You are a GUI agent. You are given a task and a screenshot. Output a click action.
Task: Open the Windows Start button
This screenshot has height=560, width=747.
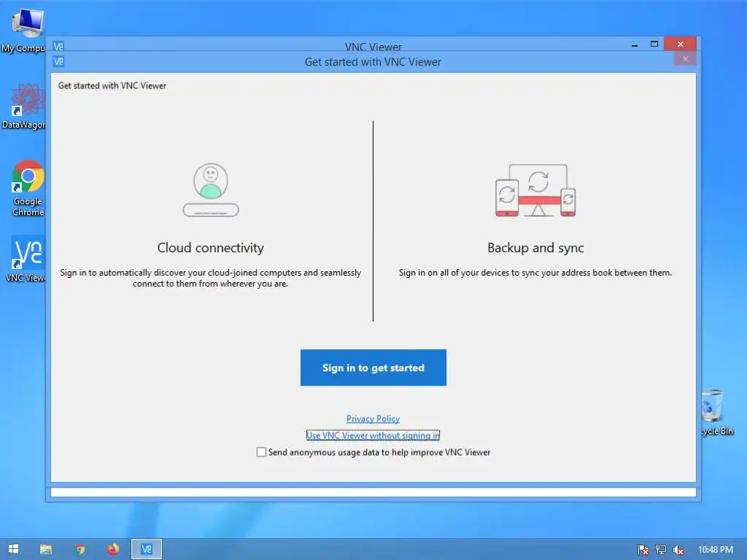(x=13, y=549)
